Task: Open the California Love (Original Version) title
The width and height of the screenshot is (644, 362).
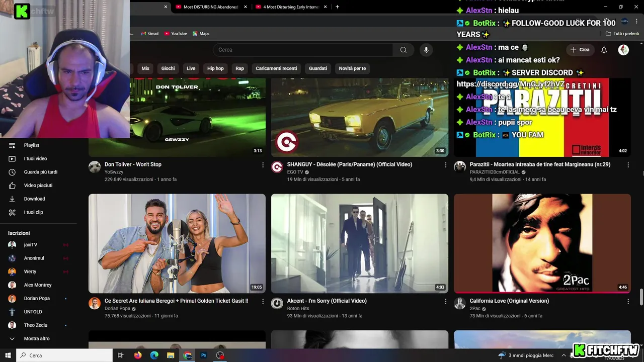Action: coord(509,301)
